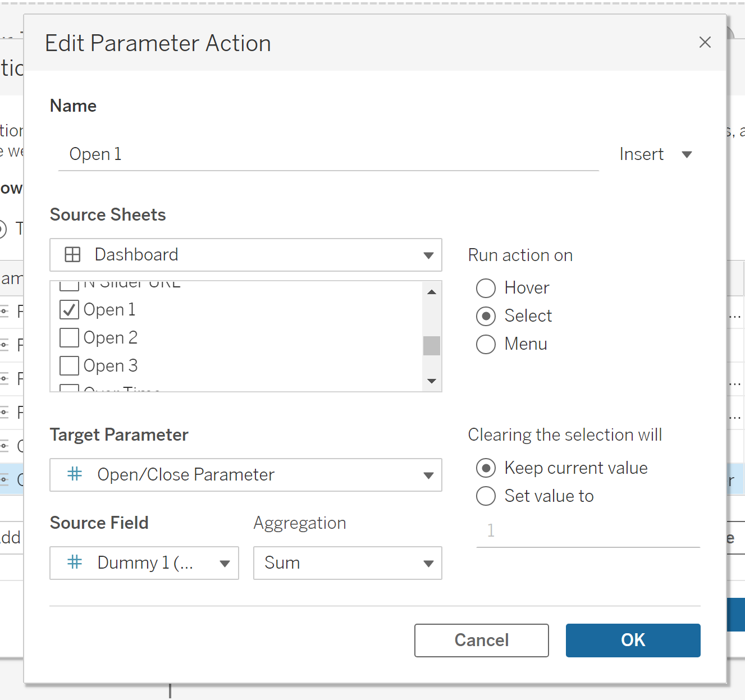
Task: Close the Edit Parameter Action dialog
Action: (705, 43)
